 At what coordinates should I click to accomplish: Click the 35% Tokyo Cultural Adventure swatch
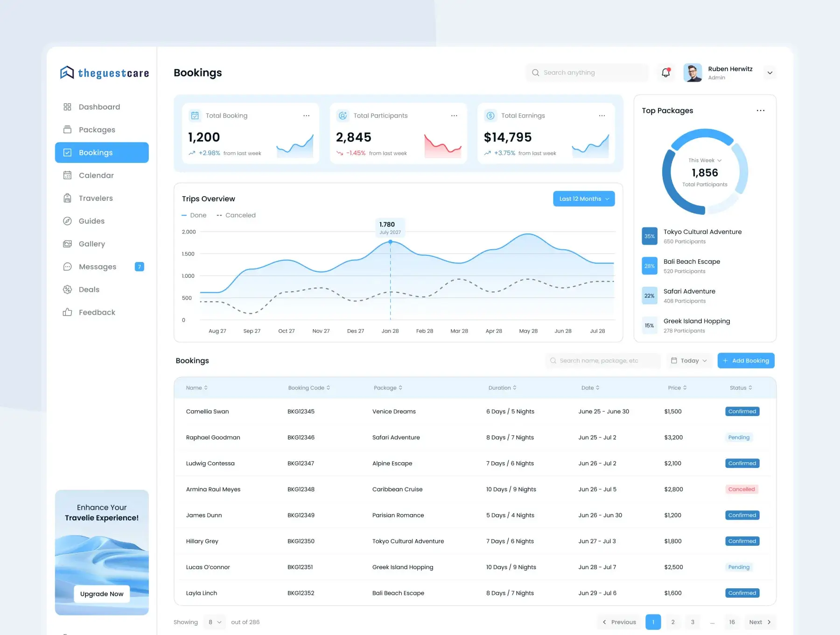650,236
